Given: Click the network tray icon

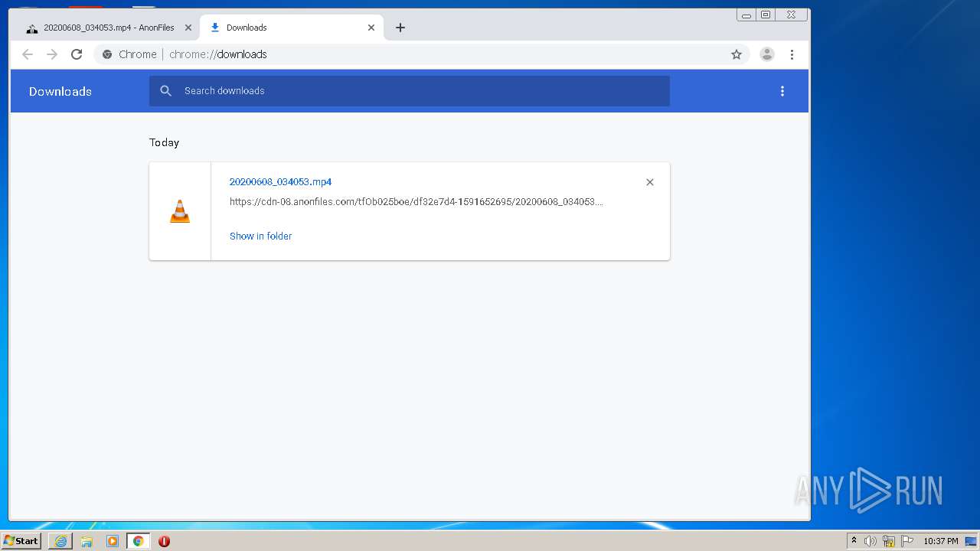Looking at the screenshot, I should [889, 541].
